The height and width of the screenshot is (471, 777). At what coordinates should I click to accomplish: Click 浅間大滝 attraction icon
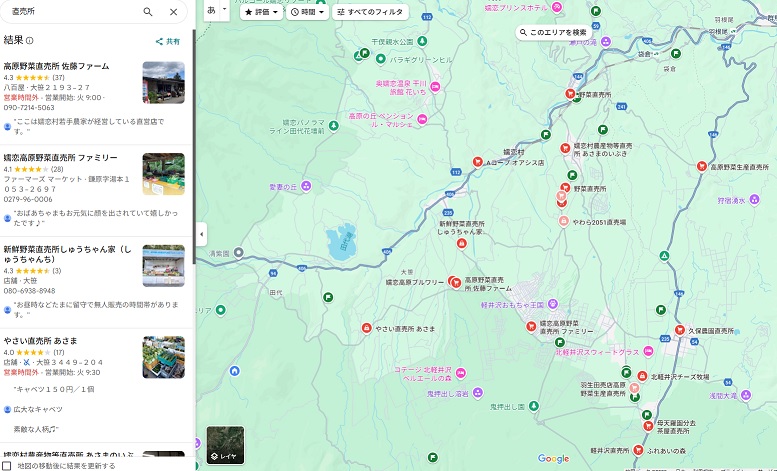point(746,395)
